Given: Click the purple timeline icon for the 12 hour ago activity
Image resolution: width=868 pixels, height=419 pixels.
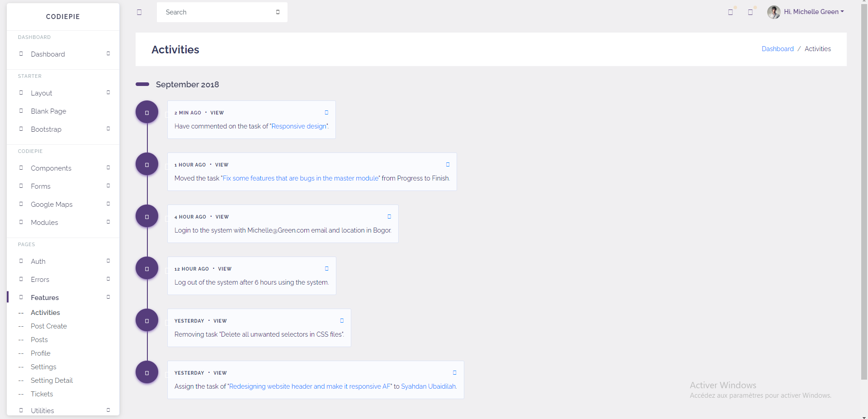Looking at the screenshot, I should [147, 268].
